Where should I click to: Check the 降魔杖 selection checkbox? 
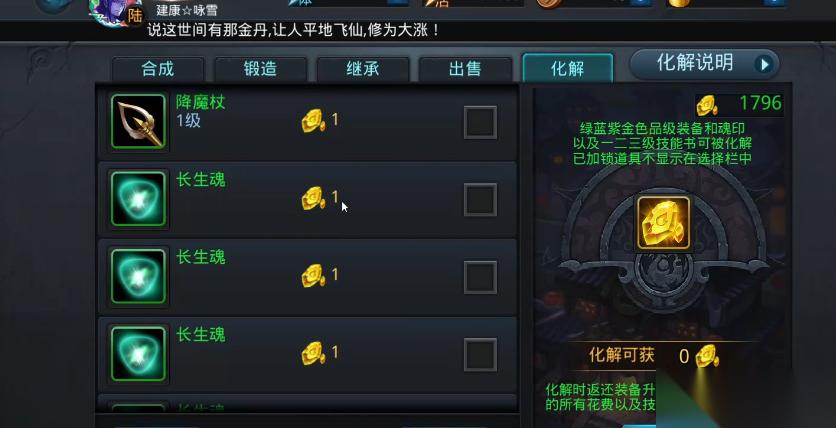point(480,122)
